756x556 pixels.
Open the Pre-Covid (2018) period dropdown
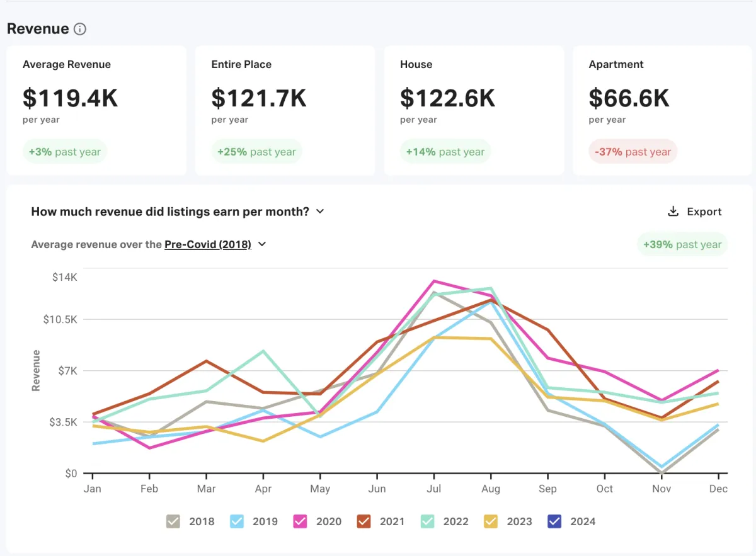click(x=208, y=244)
